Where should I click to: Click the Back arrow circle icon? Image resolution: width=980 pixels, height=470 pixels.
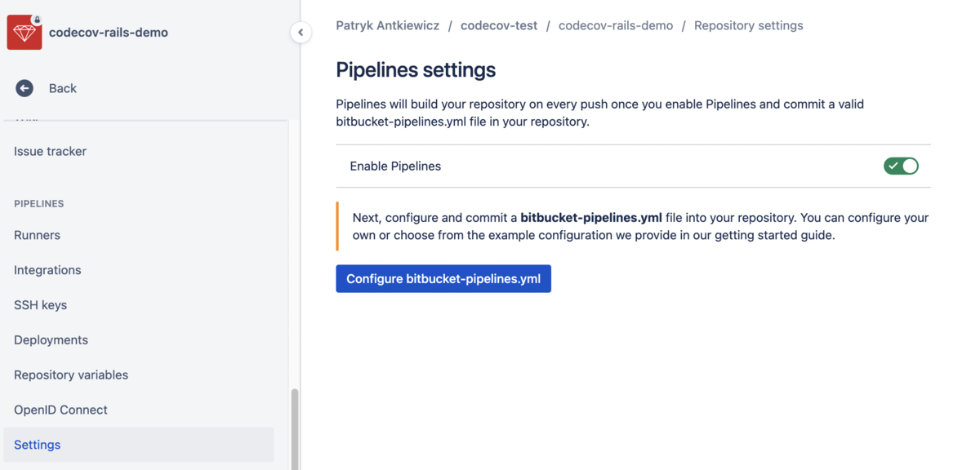24,88
